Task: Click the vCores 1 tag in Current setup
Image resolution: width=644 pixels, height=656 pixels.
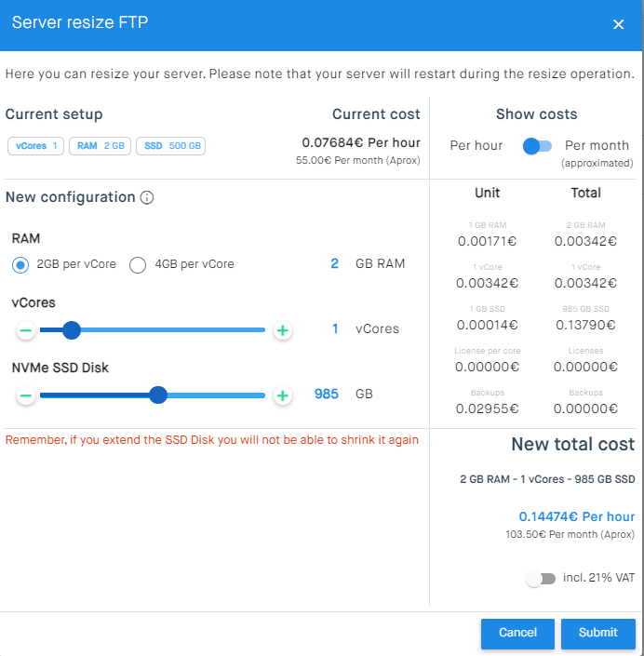Action: (x=36, y=146)
